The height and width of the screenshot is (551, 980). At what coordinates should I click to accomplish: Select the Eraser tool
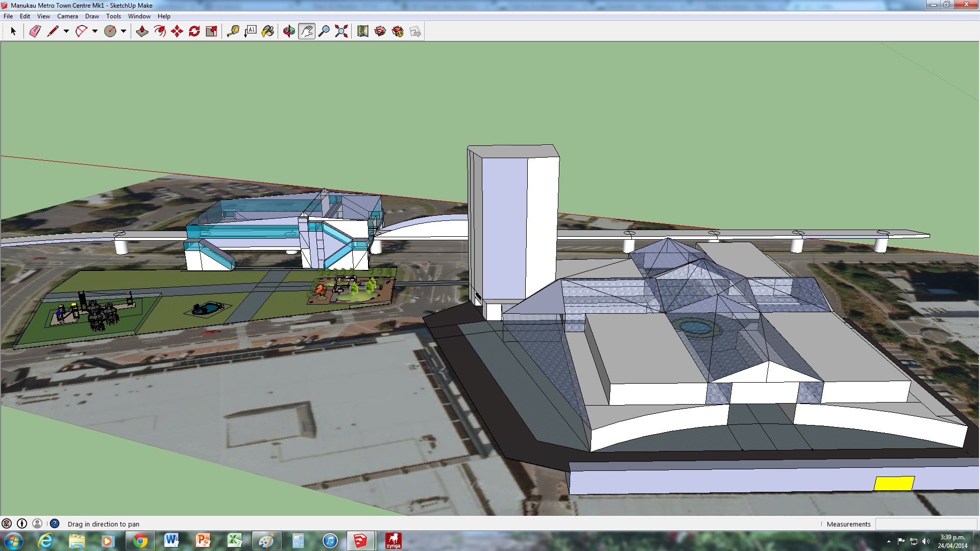(35, 32)
